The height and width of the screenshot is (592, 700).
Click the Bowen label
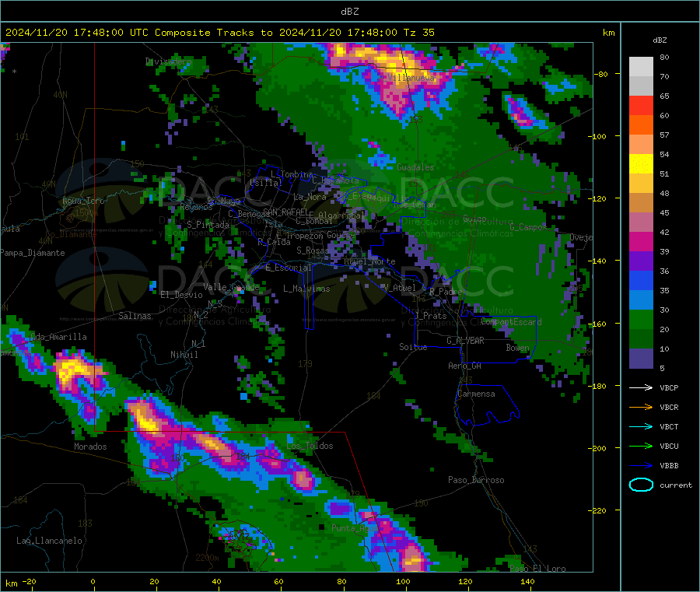[518, 347]
